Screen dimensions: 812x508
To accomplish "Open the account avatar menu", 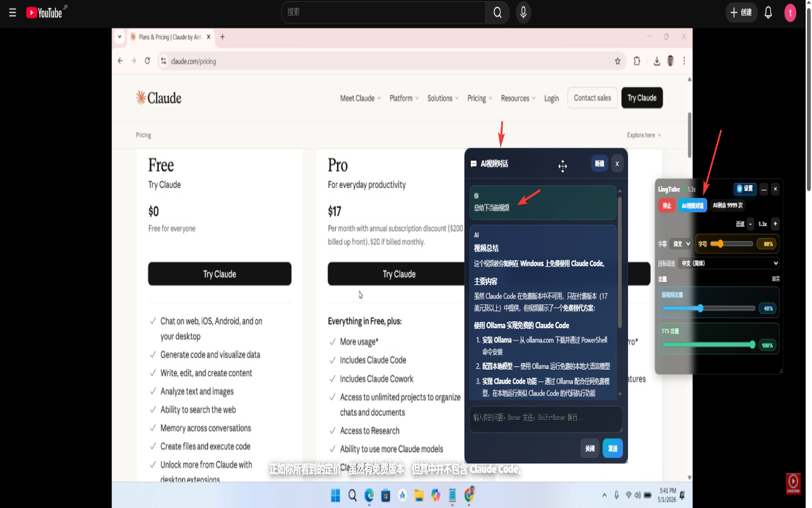I will [x=790, y=12].
